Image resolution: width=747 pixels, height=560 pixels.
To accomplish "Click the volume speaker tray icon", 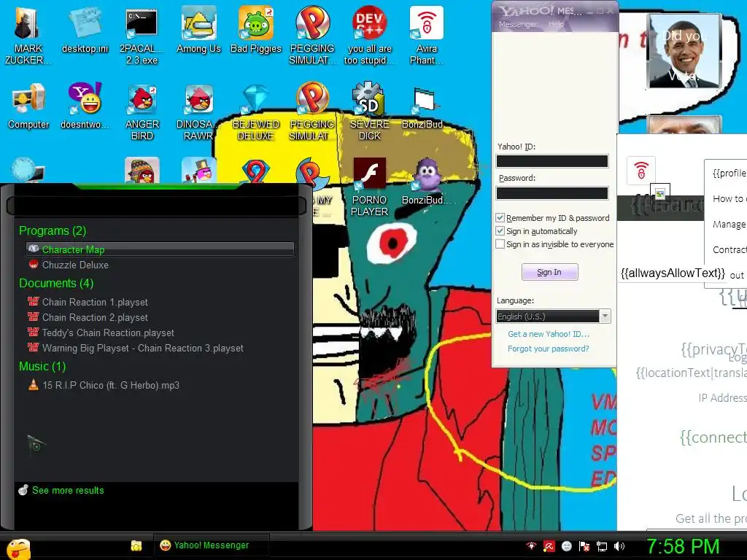I will (619, 546).
